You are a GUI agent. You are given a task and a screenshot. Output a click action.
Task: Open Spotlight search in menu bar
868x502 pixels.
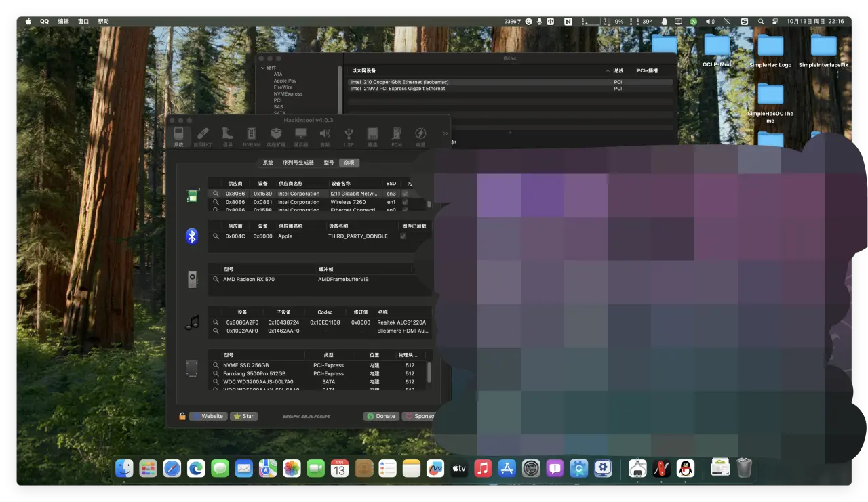click(761, 22)
